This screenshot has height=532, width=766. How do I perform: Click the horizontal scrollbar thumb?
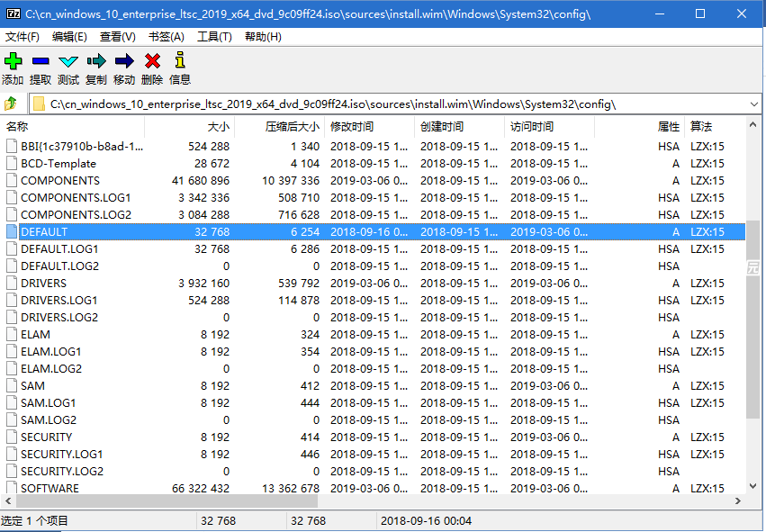[167, 500]
